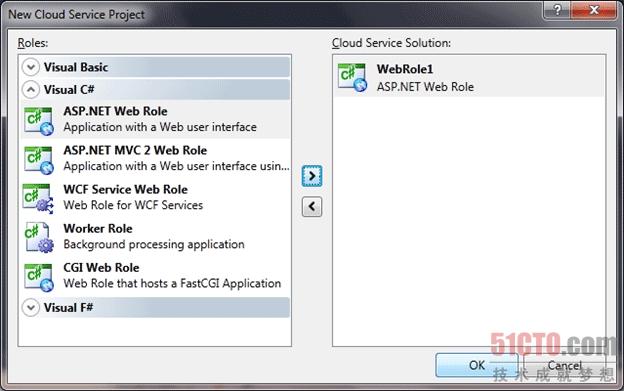Select the CGI Web Role icon
The height and width of the screenshot is (391, 624).
click(x=39, y=277)
